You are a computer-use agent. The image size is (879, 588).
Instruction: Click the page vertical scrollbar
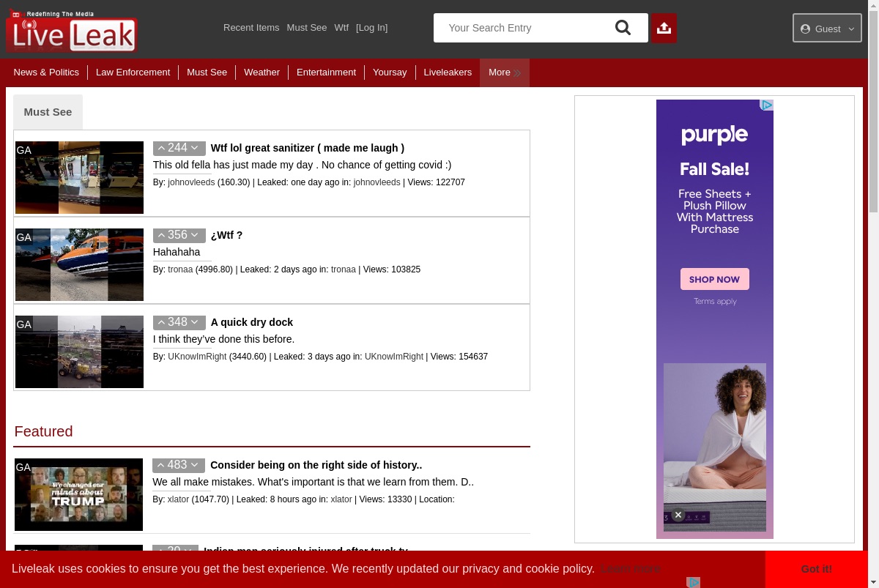[873, 110]
